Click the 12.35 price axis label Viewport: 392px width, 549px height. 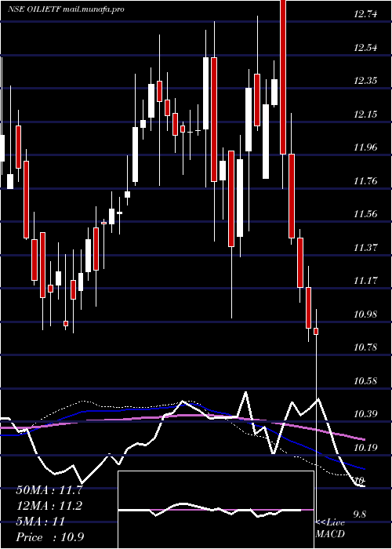(365, 81)
